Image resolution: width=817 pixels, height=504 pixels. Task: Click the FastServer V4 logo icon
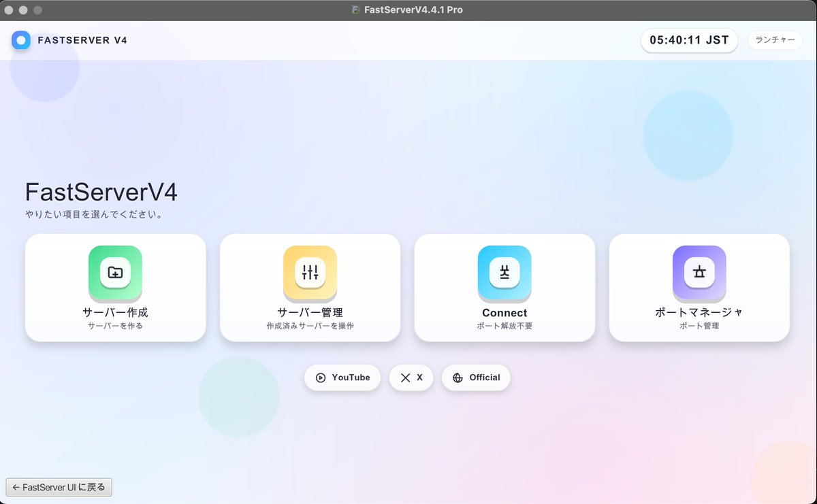(21, 40)
